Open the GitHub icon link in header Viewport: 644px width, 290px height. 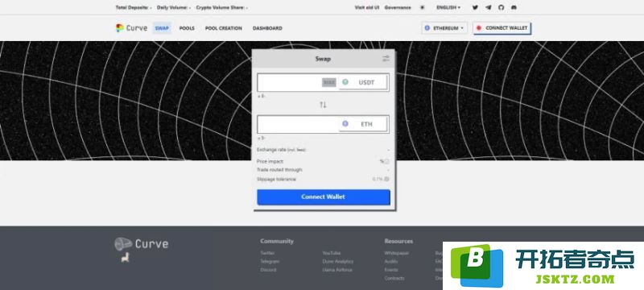(x=501, y=7)
